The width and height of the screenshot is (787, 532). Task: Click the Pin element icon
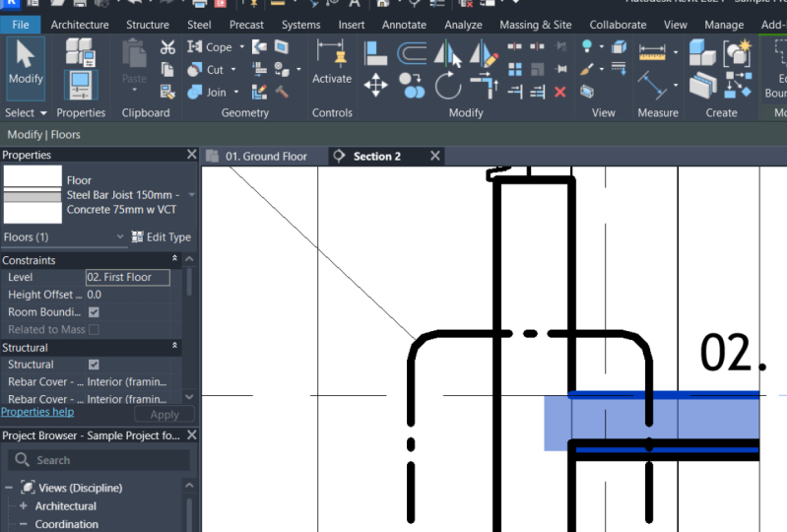pos(560,69)
